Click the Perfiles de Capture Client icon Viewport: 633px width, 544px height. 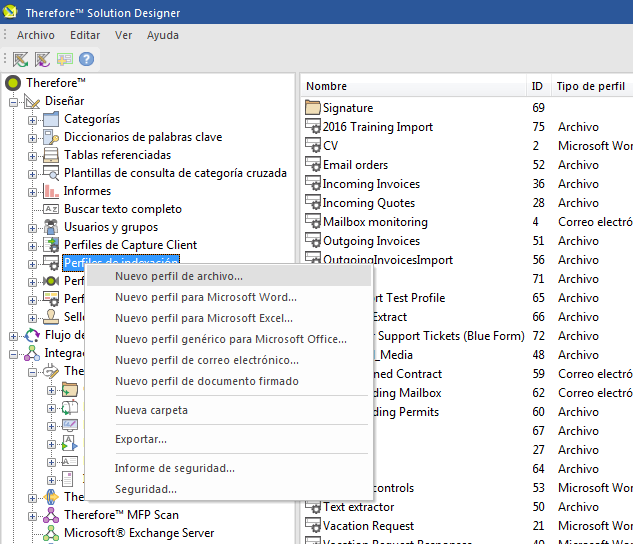51,245
